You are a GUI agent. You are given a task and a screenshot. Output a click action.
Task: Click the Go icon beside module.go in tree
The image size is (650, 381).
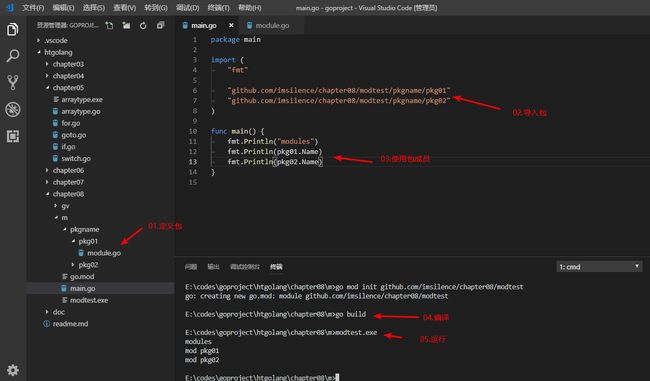click(81, 252)
